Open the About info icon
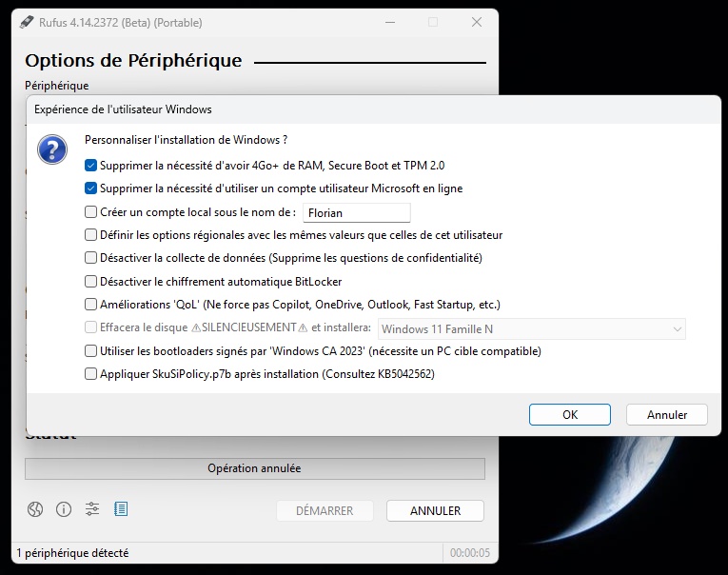The image size is (728, 575). click(64, 509)
